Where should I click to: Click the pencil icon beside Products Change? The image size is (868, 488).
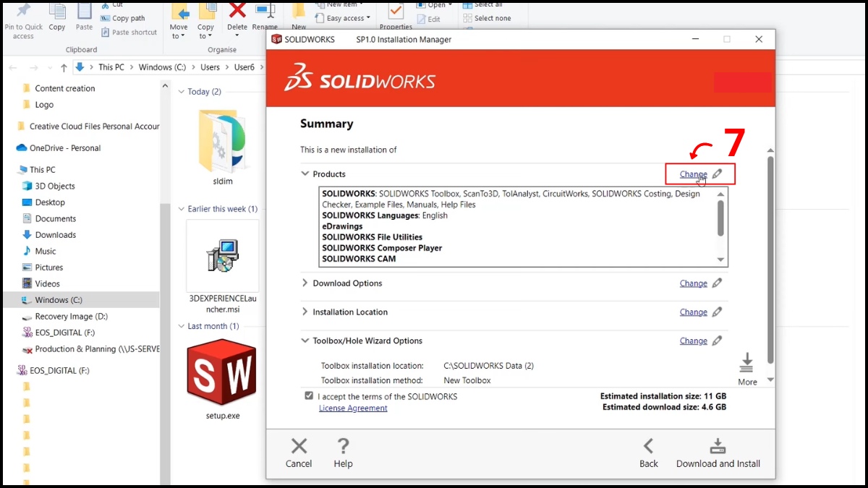tap(717, 174)
